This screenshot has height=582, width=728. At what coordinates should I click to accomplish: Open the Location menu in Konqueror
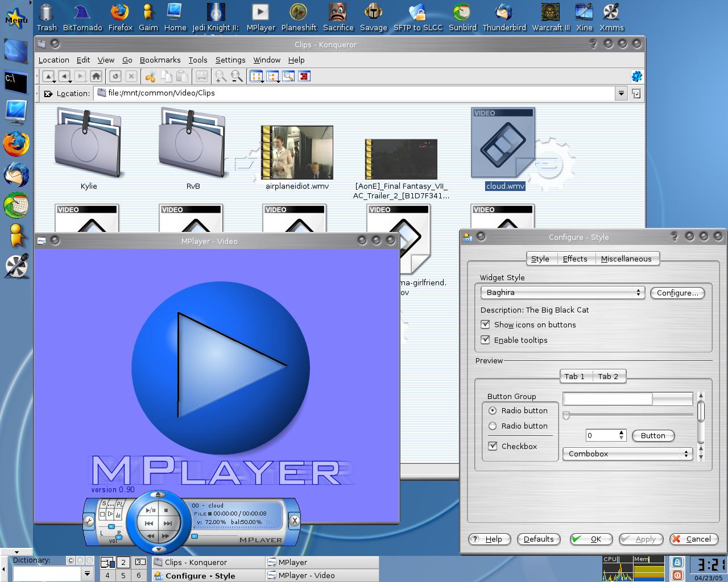coord(53,60)
